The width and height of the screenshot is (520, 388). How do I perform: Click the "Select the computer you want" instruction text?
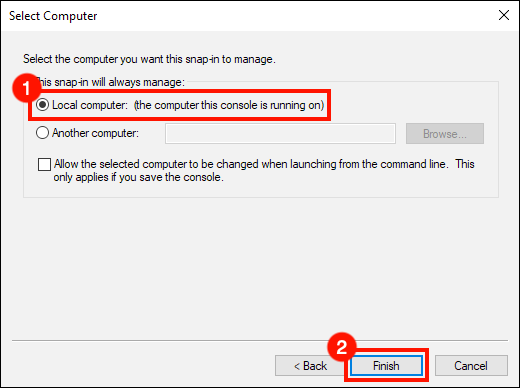click(x=149, y=59)
